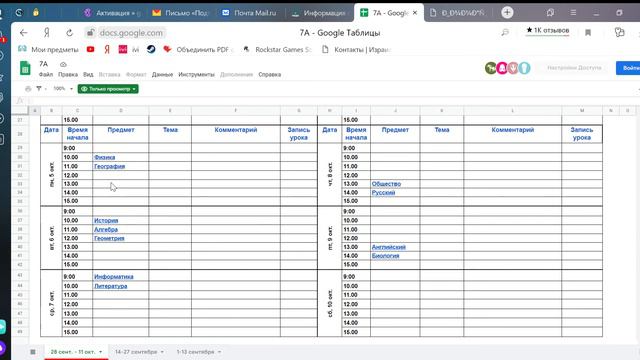Open the Алгебра lesson link
The width and height of the screenshot is (640, 360).
tap(106, 229)
